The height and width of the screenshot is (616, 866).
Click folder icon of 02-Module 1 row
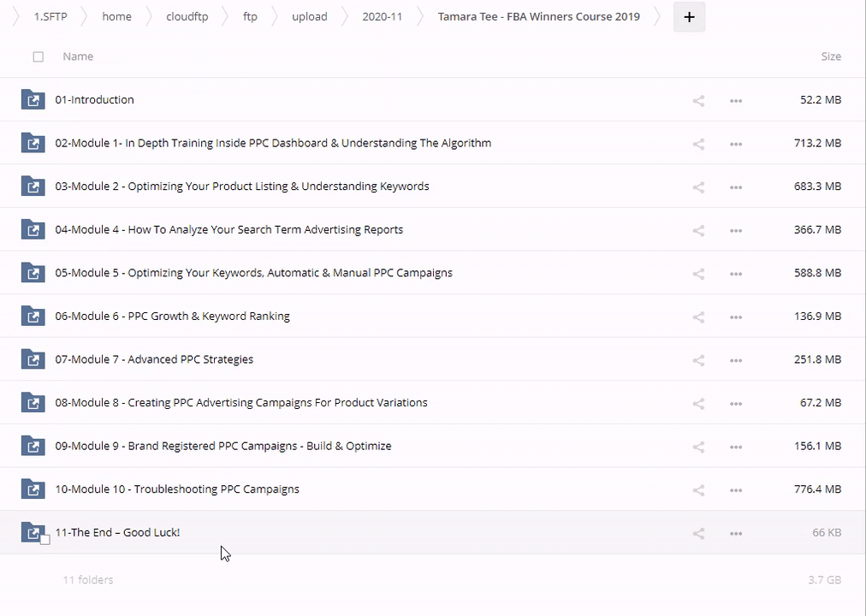(x=33, y=143)
